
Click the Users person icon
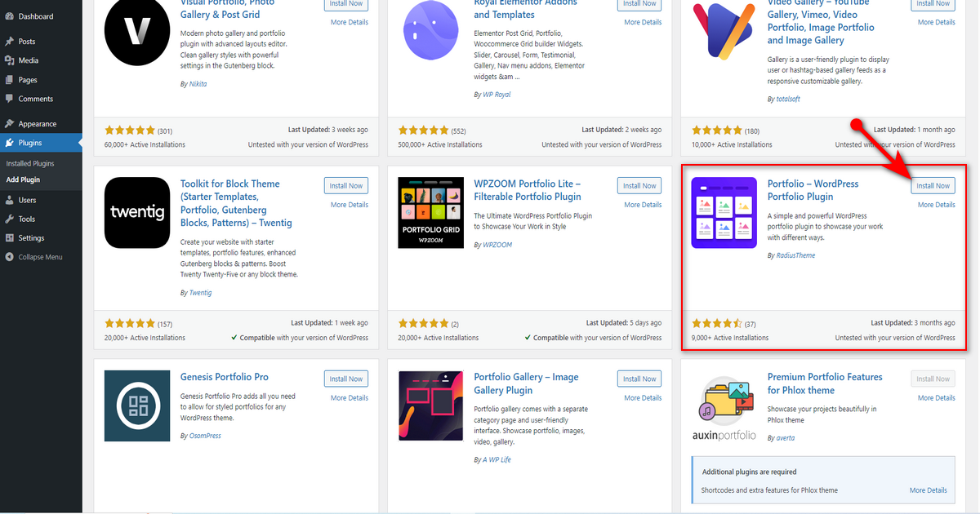9,200
